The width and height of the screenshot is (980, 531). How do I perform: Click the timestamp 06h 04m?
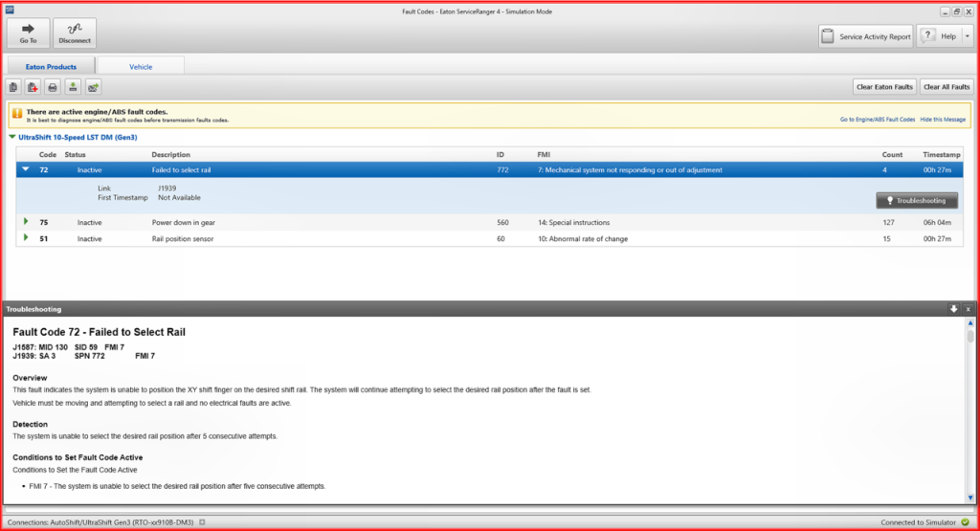pyautogui.click(x=937, y=222)
